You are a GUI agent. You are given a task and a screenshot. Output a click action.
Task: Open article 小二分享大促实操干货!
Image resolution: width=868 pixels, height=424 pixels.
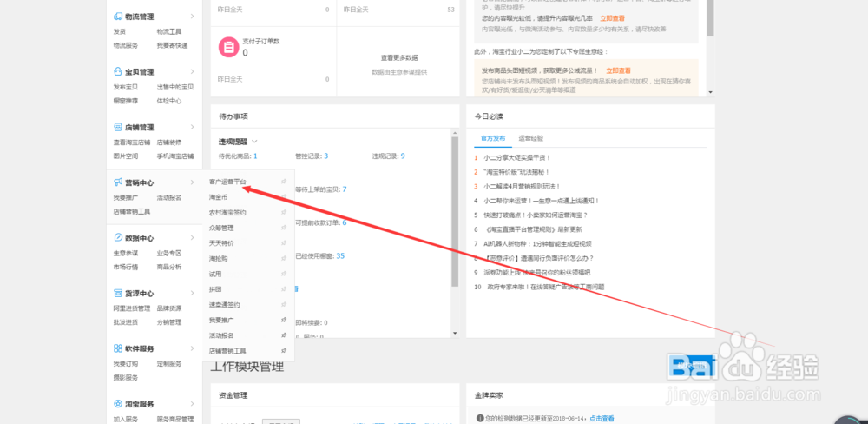516,158
